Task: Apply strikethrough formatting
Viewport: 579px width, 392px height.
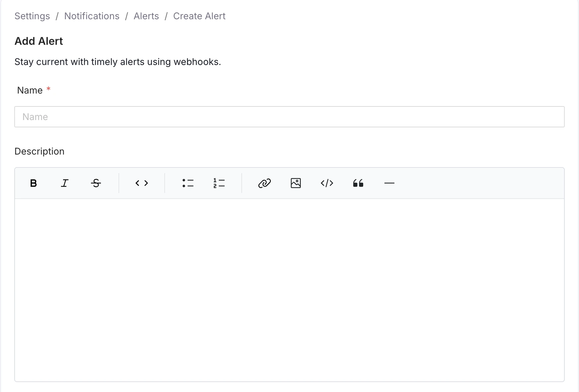Action: pos(96,183)
